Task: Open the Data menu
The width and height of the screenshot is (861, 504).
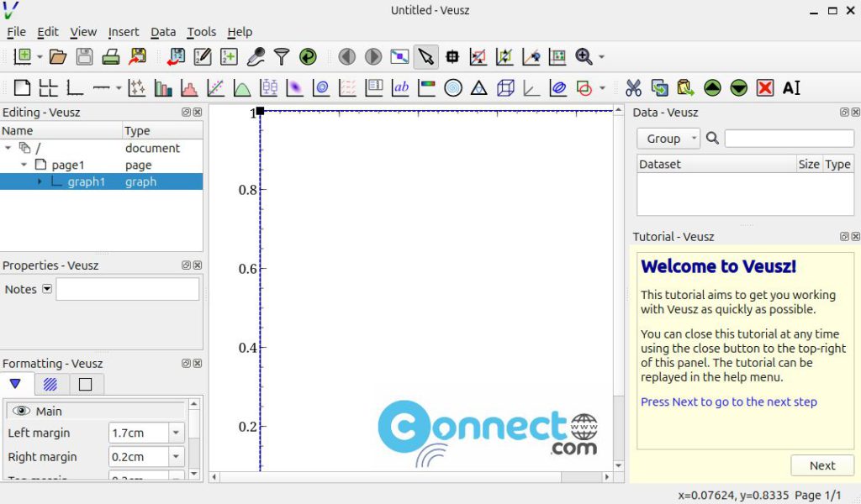Action: [163, 32]
